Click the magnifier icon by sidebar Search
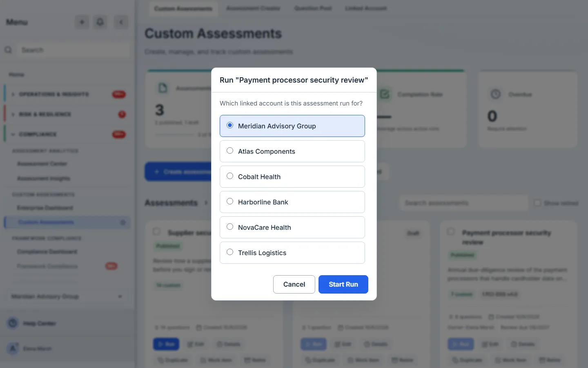588x368 pixels. coord(8,50)
